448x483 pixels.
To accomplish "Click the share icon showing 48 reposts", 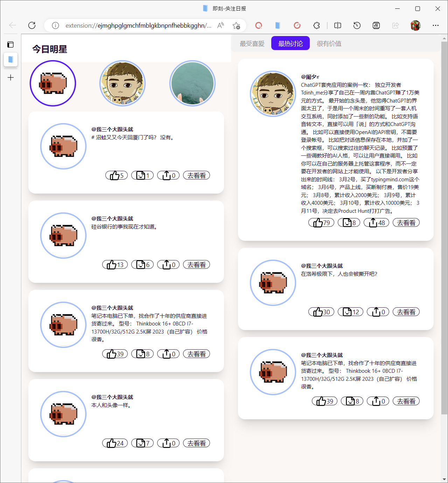I will [x=376, y=222].
